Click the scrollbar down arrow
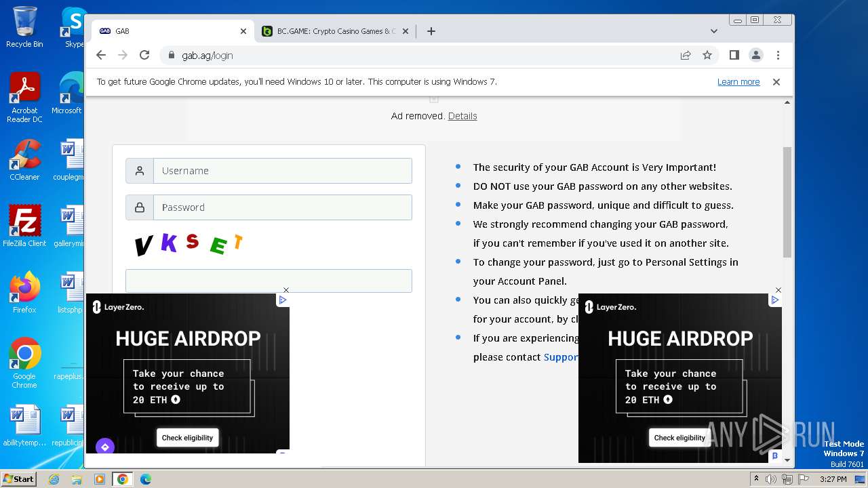Image resolution: width=868 pixels, height=488 pixels. (x=787, y=460)
